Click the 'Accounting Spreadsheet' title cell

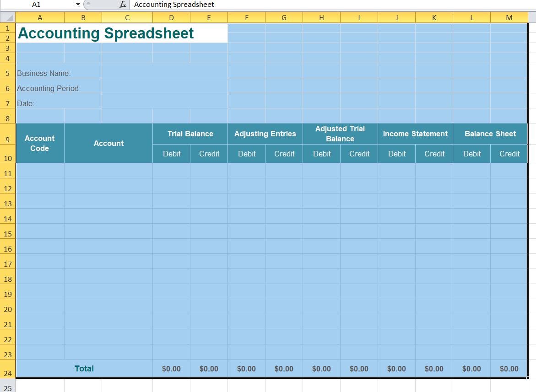(122, 33)
